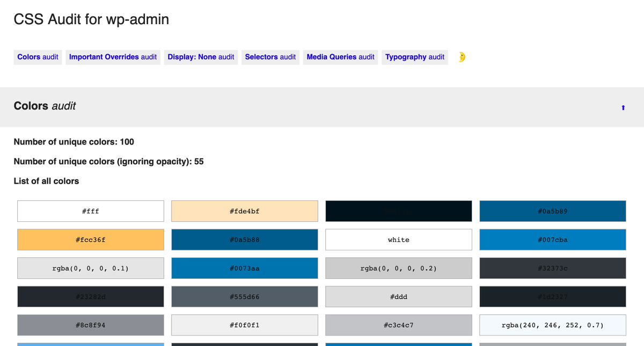This screenshot has width=644, height=346.
Task: Choose the #8c8f94 gray swatch
Action: [x=91, y=325]
